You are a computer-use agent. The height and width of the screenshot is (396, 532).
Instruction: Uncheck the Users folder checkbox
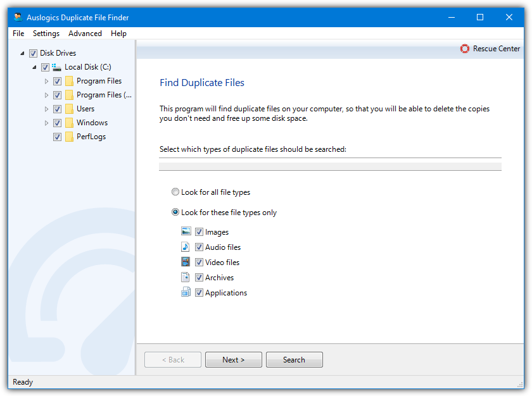[58, 109]
